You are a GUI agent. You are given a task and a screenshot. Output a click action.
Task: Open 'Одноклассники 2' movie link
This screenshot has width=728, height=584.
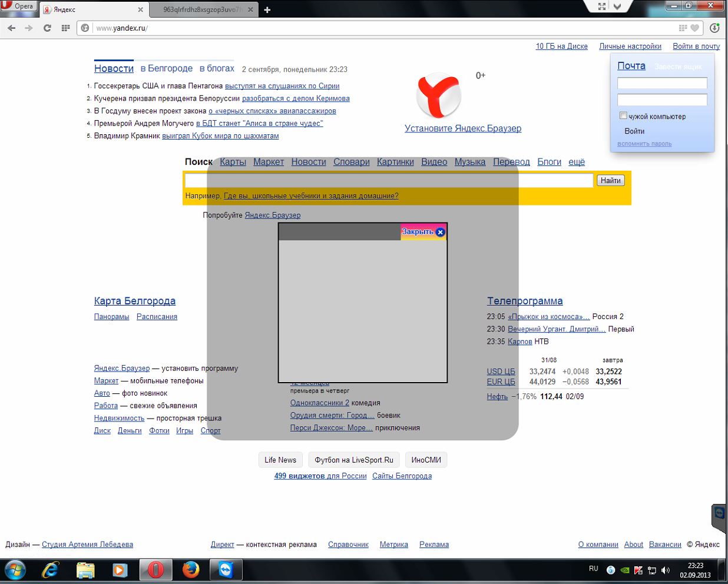[x=320, y=403]
